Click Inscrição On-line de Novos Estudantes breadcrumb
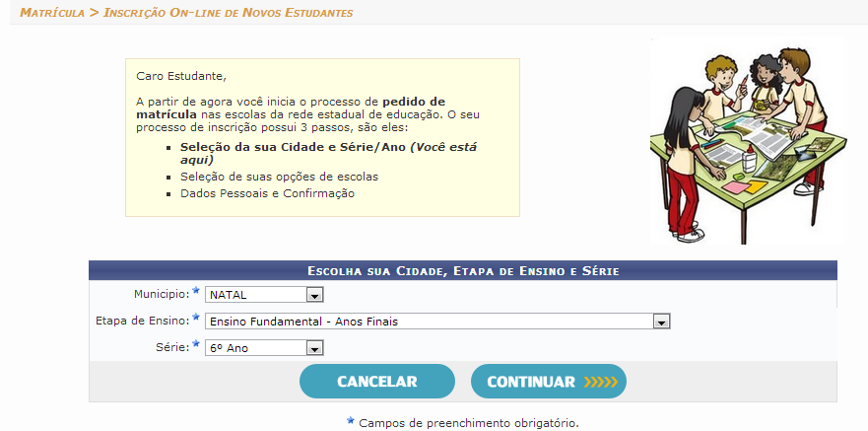 coord(229,13)
